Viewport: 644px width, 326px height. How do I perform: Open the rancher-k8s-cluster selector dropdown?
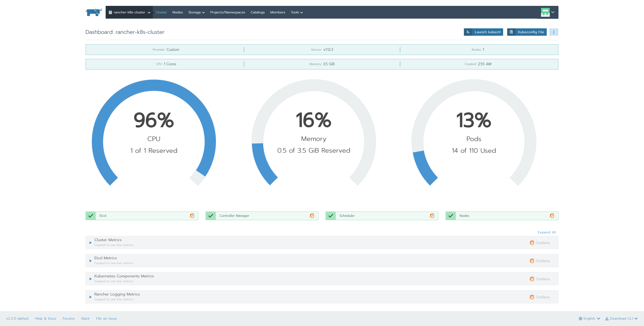tap(129, 12)
